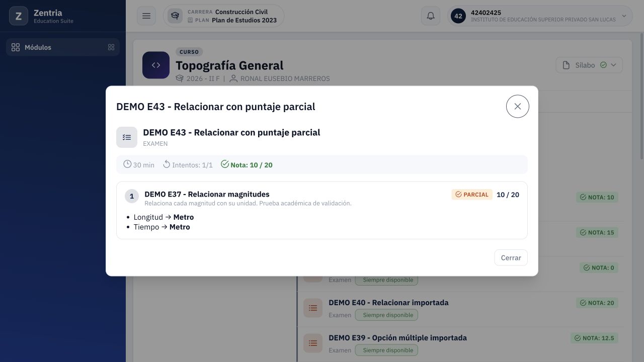
Task: Click the clock icon next to 30 min
Action: click(x=127, y=164)
